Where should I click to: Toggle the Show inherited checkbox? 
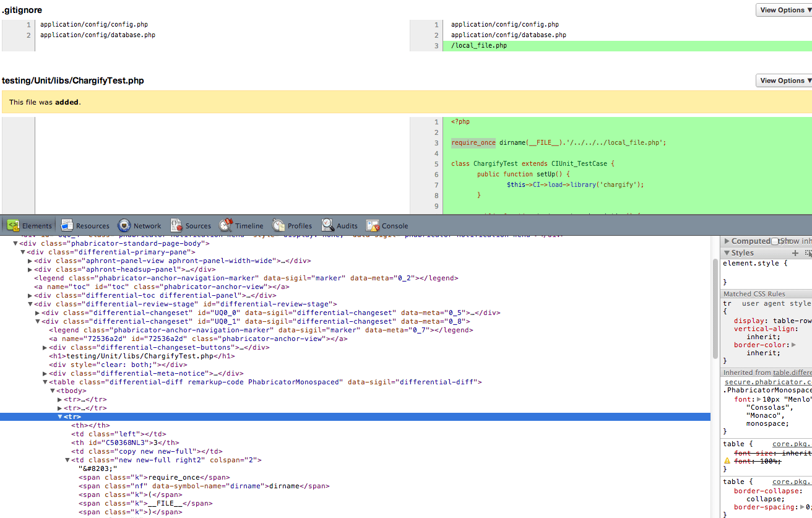775,241
